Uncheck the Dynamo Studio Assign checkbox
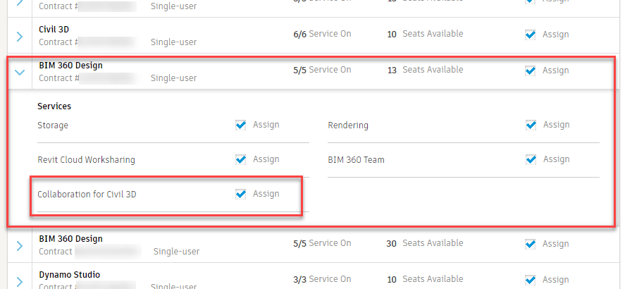 [531, 280]
